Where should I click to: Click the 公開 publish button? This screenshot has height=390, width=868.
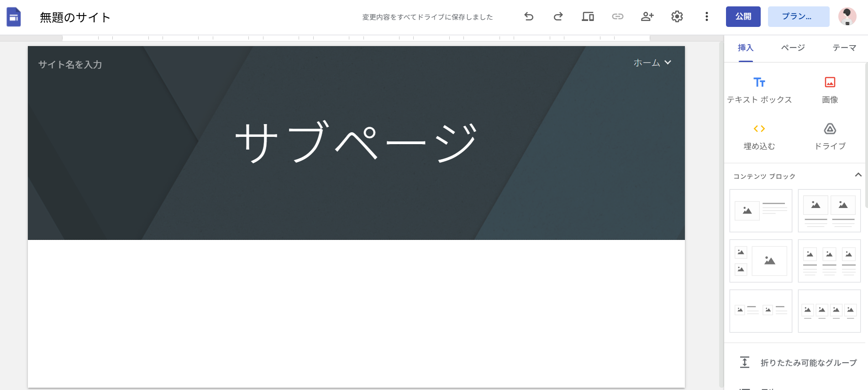[743, 16]
